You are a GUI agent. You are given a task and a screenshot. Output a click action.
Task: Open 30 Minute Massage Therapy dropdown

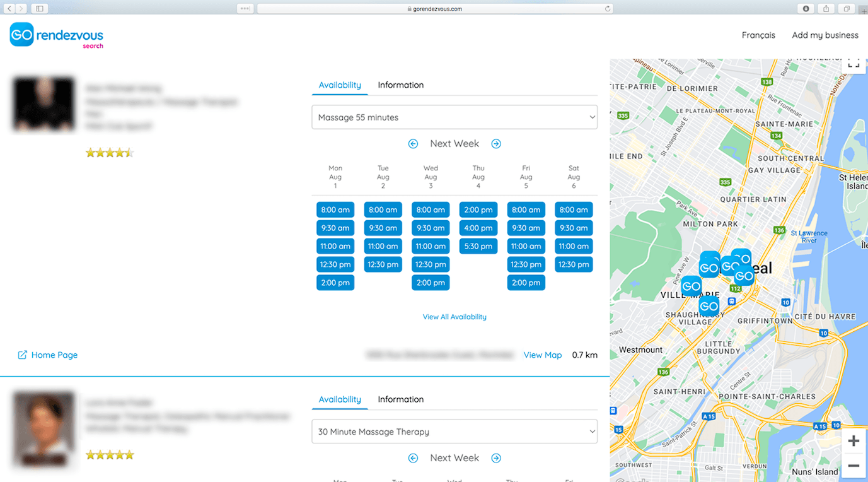pyautogui.click(x=454, y=432)
